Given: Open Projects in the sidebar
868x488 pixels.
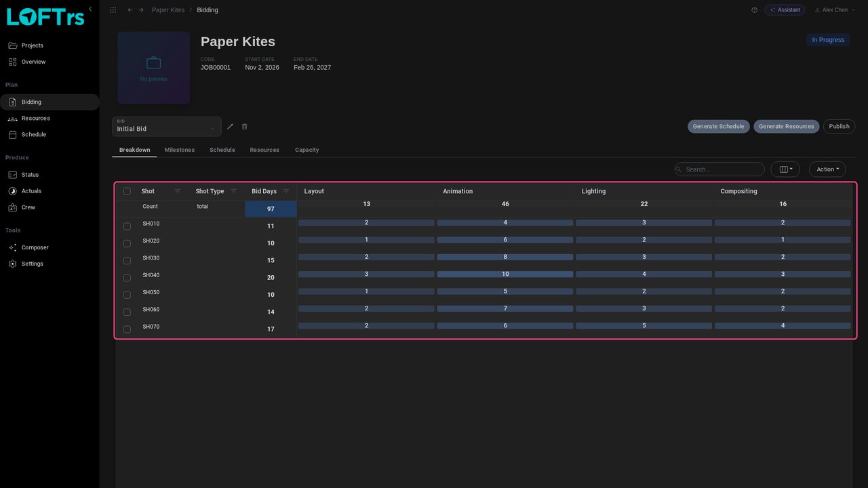Looking at the screenshot, I should [x=50, y=45].
